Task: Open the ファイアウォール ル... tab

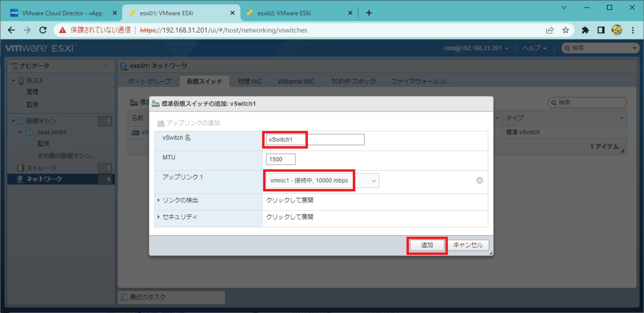Action: [421, 81]
